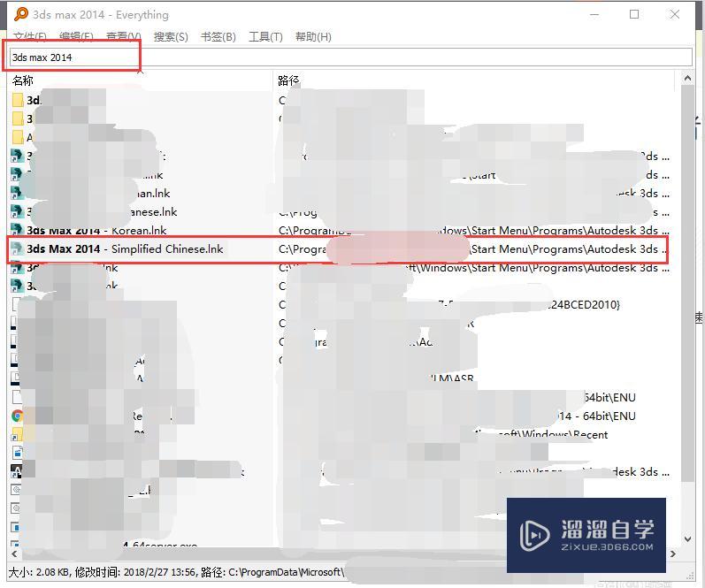
Task: Open the 工具(T) menu
Action: (265, 37)
